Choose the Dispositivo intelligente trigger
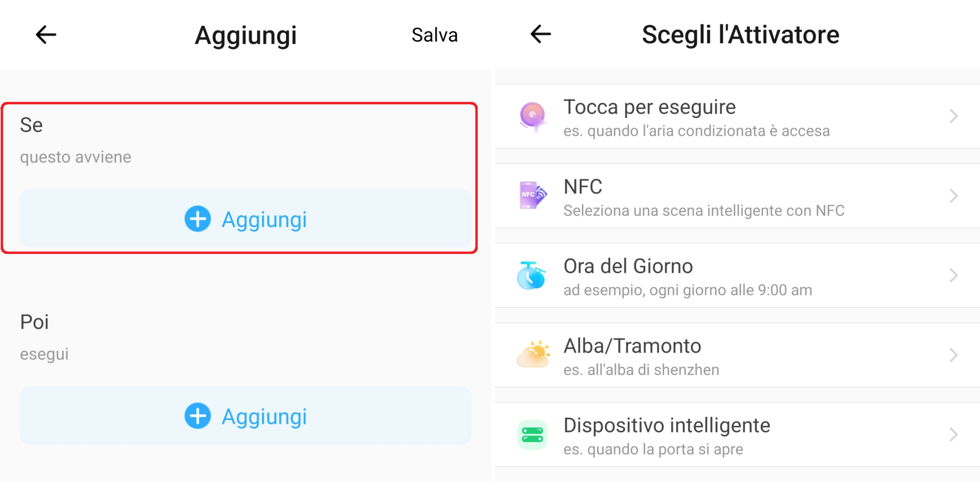980x482 pixels. (715, 435)
